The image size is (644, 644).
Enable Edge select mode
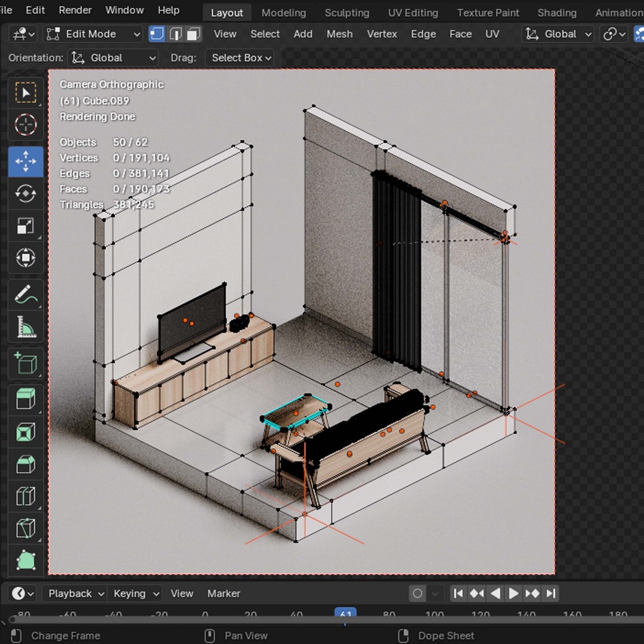pos(175,34)
